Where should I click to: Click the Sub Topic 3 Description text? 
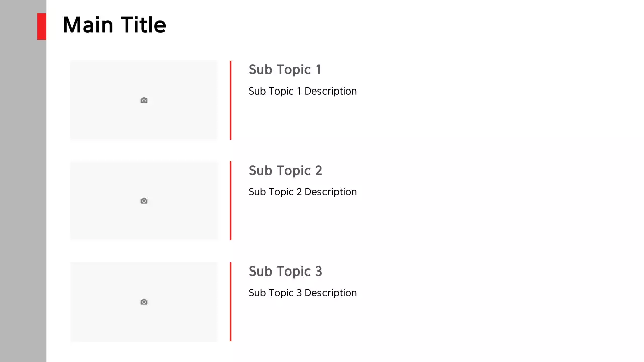[x=302, y=293]
